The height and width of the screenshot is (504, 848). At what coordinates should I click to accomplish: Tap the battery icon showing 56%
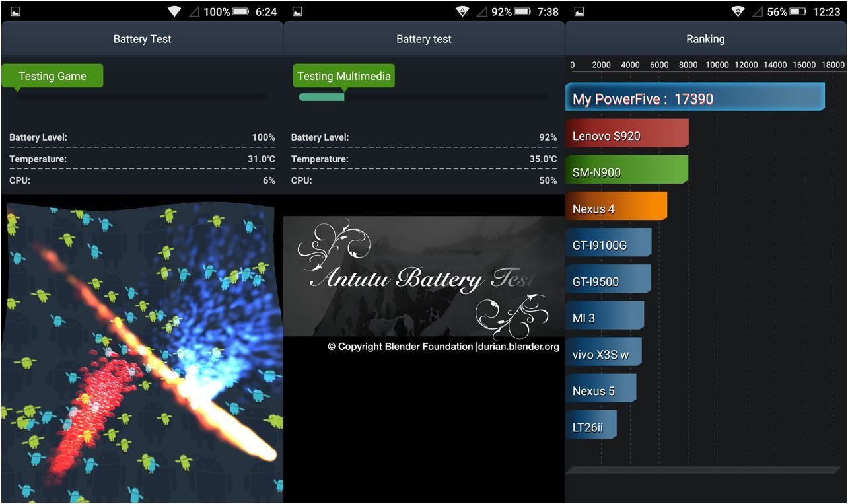pyautogui.click(x=798, y=12)
